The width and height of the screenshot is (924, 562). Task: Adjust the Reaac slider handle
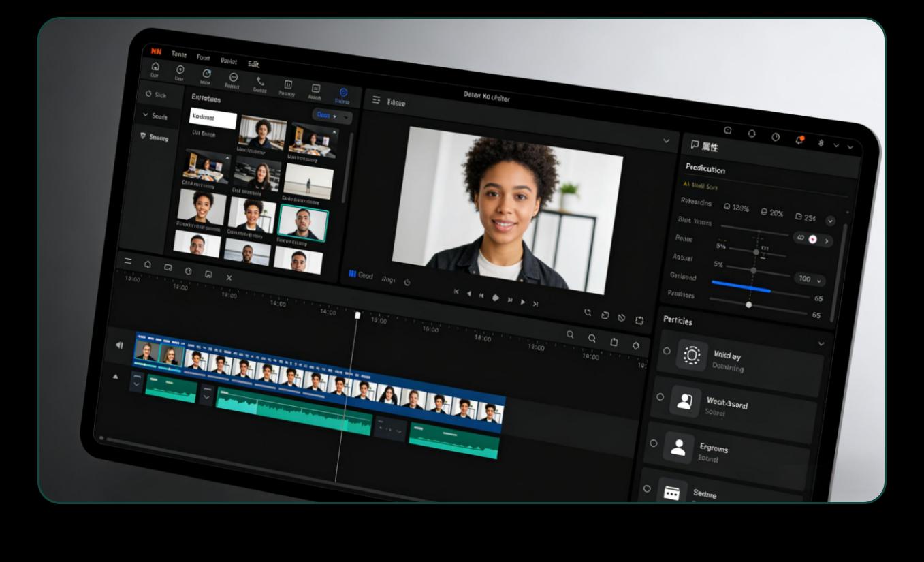click(756, 252)
